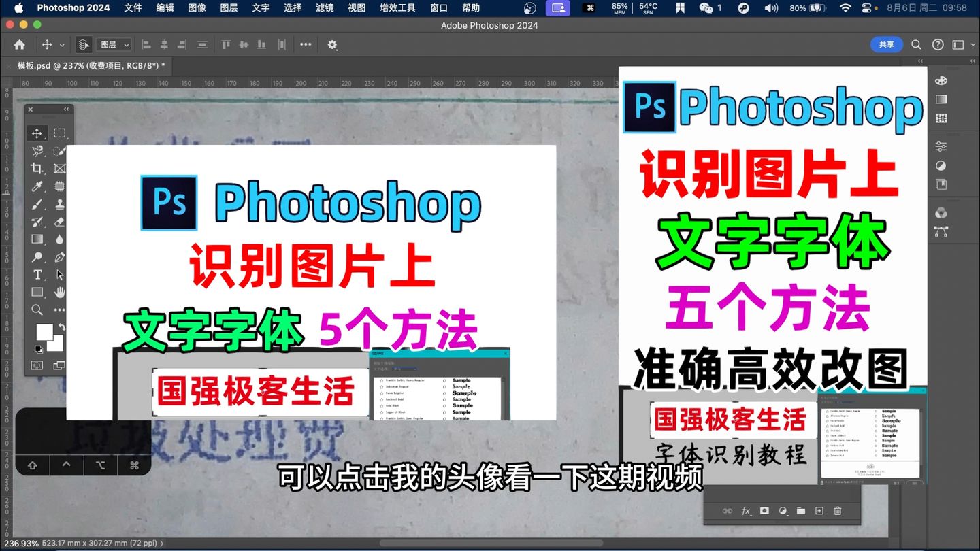Select the Eraser tool
The height and width of the screenshot is (551, 980).
(x=60, y=222)
